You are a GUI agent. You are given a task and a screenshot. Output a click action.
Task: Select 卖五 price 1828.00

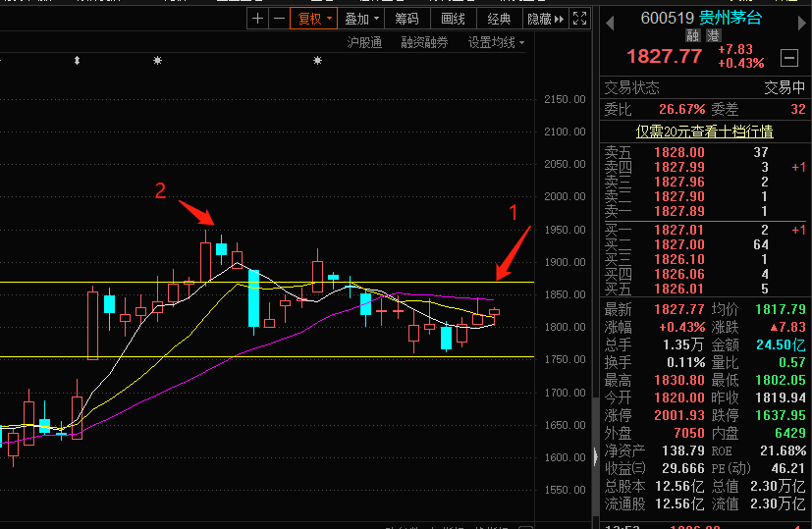tap(678, 152)
